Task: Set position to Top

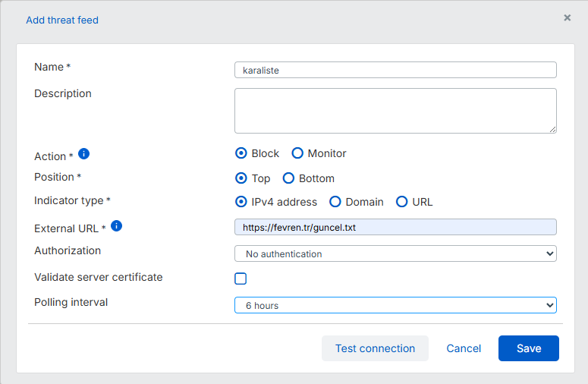Action: (x=241, y=178)
